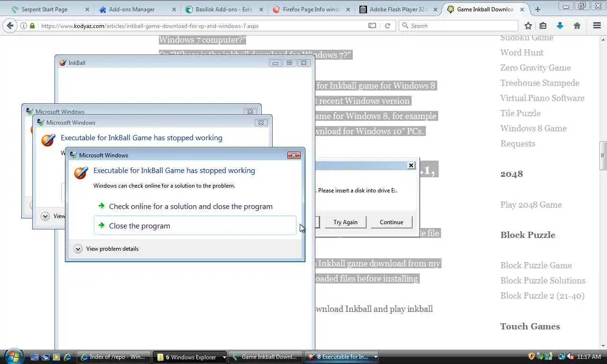Click the 11:17 AM clock

click(589, 356)
